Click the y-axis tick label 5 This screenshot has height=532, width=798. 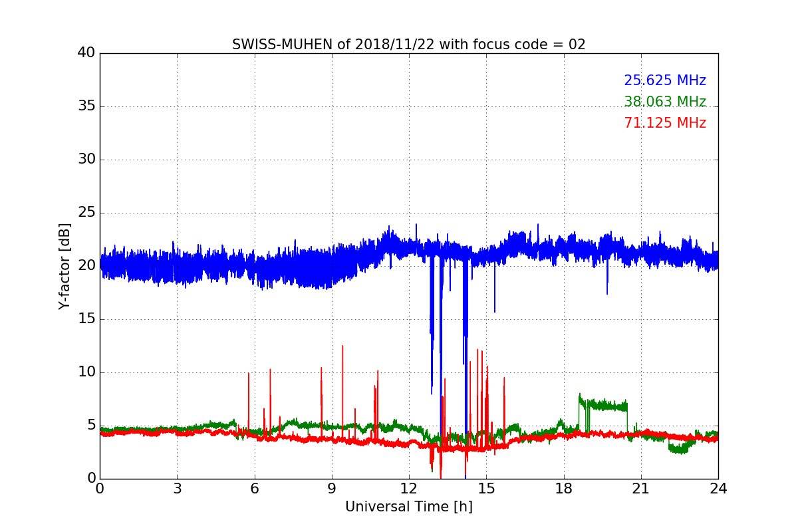(90, 426)
